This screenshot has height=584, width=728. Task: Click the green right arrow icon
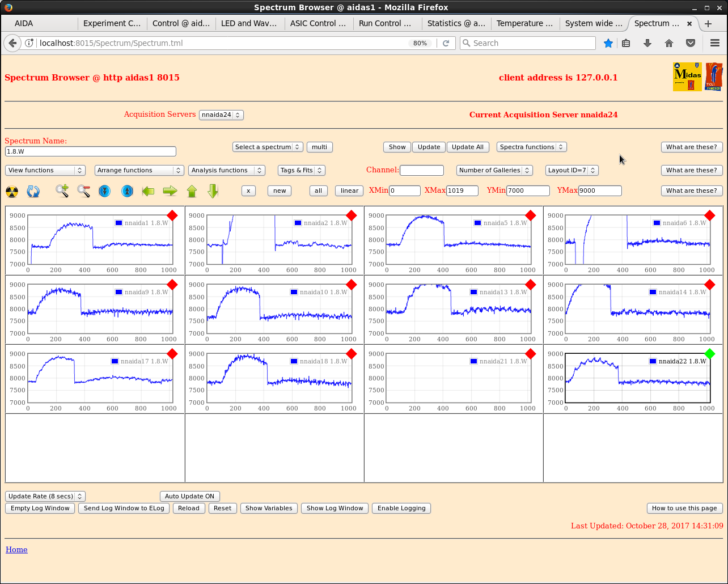coord(170,191)
